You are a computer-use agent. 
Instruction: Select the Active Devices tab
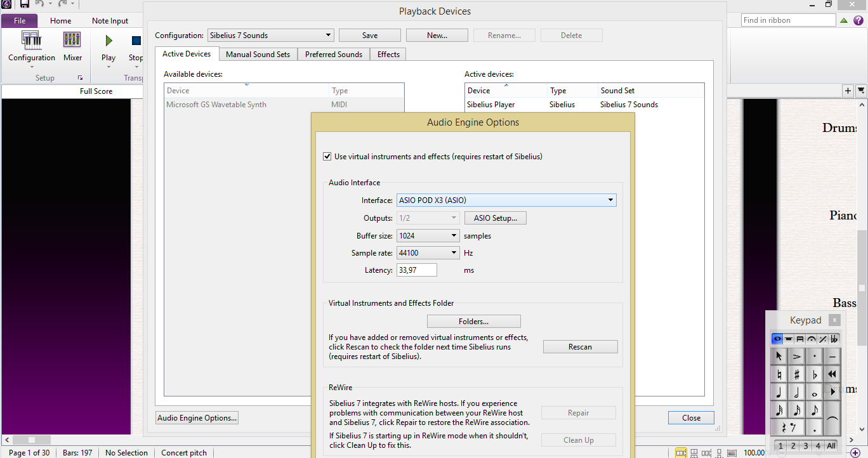point(187,54)
